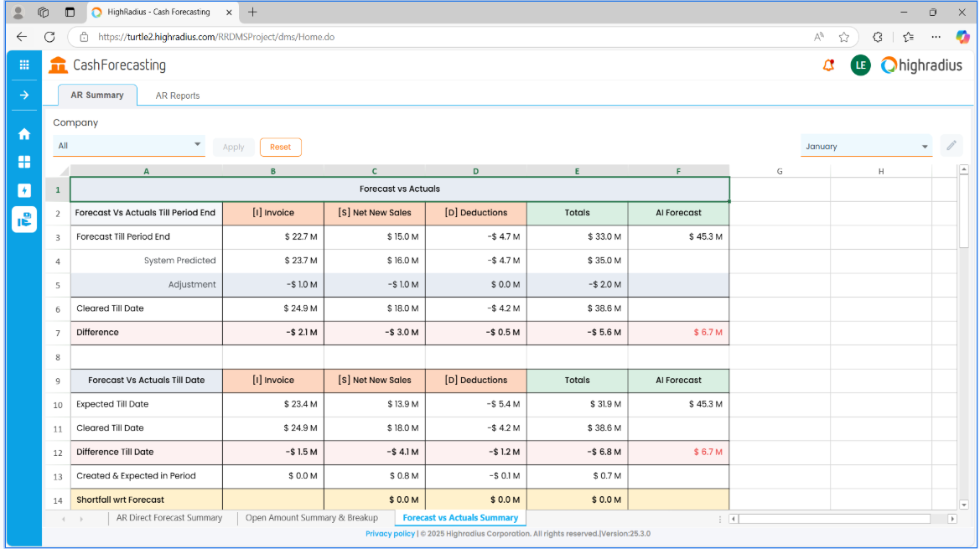Reload the page with the refresh icon
This screenshot has height=549, width=980.
click(50, 37)
